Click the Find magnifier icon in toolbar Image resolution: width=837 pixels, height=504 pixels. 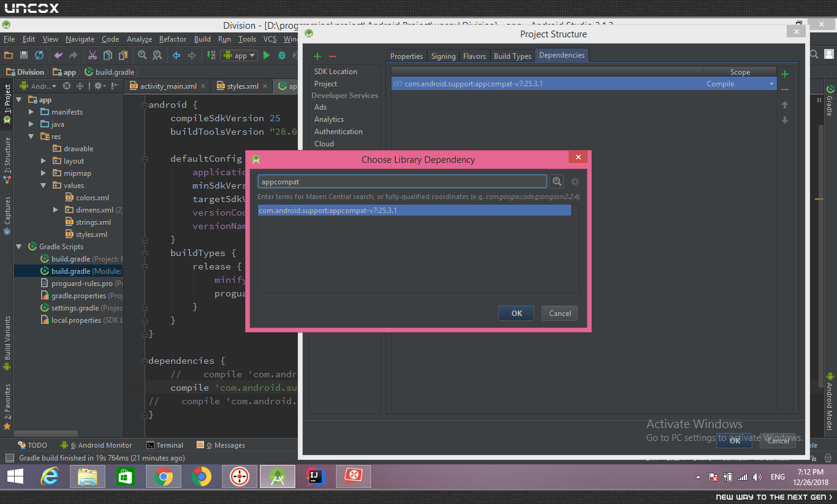point(142,55)
